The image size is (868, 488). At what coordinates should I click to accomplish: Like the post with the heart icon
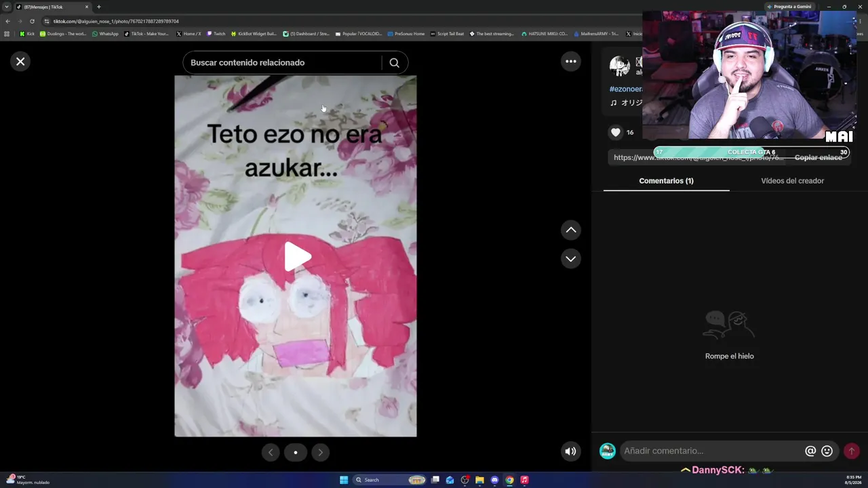[x=616, y=132]
